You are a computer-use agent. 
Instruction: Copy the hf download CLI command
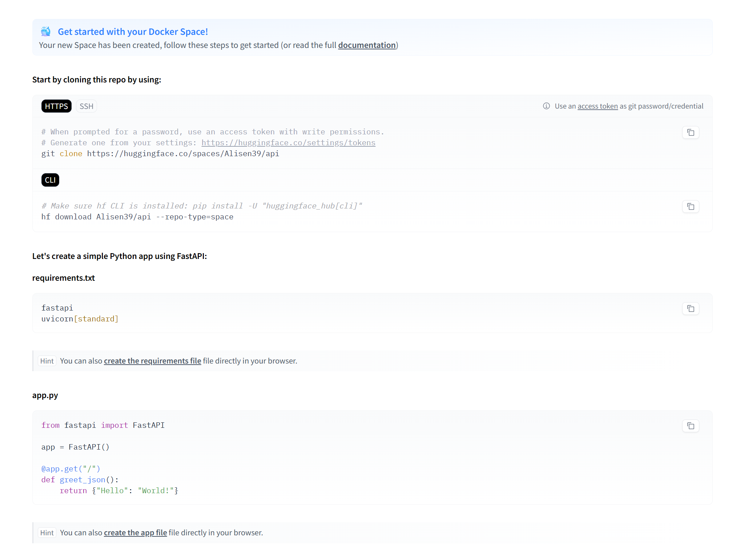coord(690,207)
